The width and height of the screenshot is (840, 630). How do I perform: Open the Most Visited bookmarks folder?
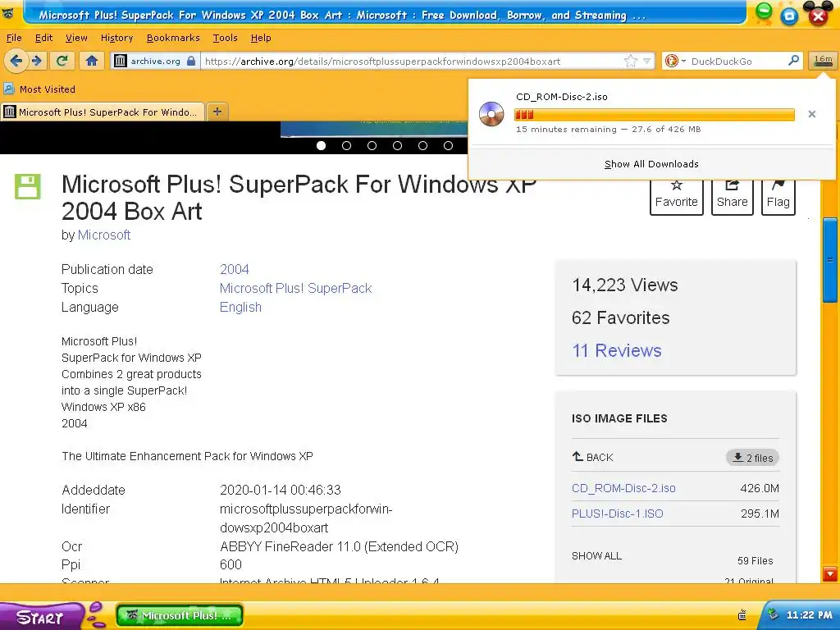tap(39, 89)
